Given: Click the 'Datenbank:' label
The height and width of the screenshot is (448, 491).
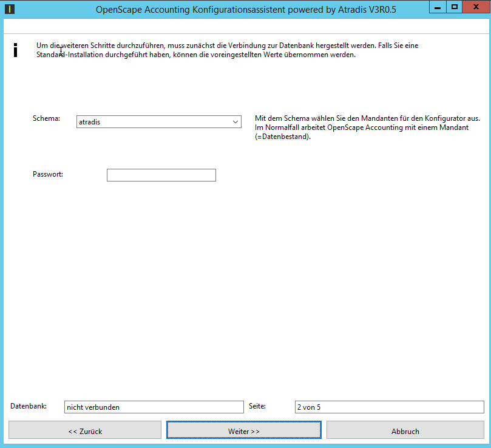Looking at the screenshot, I should 29,406.
